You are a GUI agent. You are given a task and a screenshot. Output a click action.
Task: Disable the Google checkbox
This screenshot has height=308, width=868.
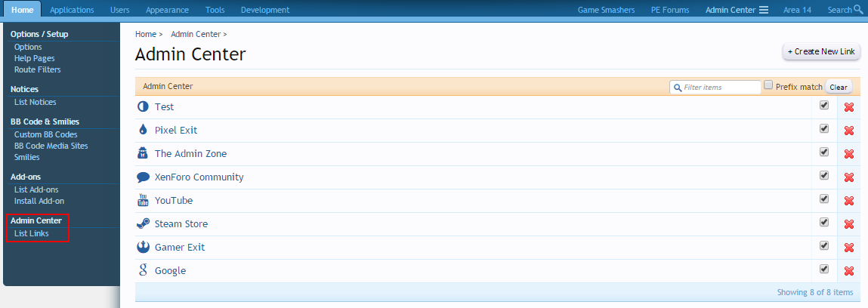[824, 269]
